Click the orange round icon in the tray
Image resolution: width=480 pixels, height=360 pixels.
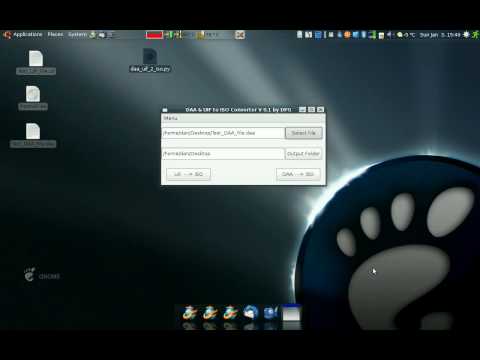click(x=347, y=35)
